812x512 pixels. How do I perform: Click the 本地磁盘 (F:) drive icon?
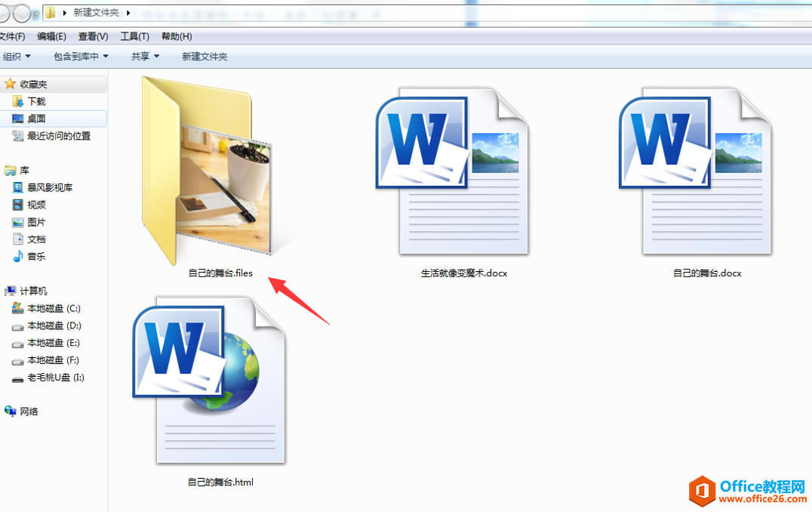coord(17,361)
